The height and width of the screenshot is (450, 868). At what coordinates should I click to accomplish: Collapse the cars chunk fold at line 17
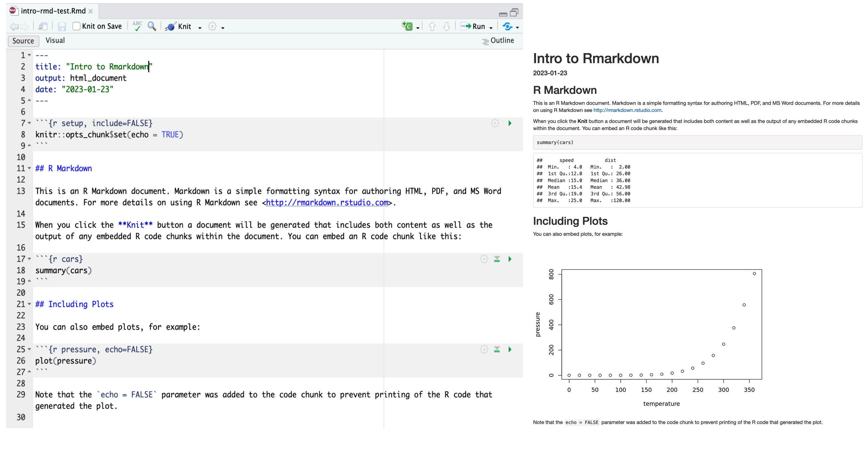tap(29, 259)
